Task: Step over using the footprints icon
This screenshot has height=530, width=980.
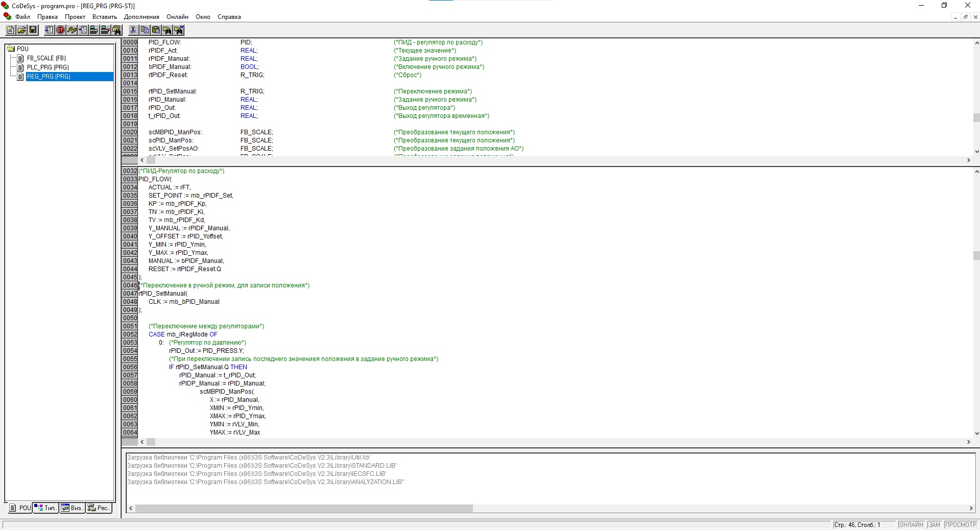Action: (x=72, y=30)
